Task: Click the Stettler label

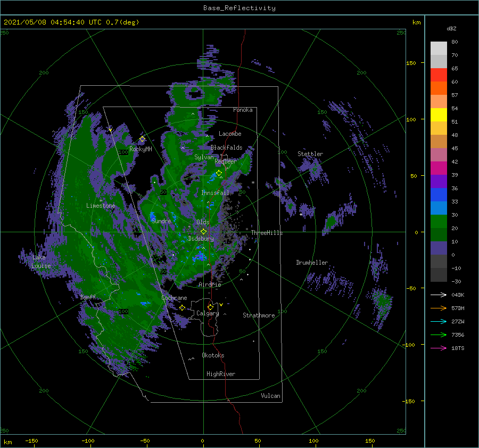Action: point(310,154)
